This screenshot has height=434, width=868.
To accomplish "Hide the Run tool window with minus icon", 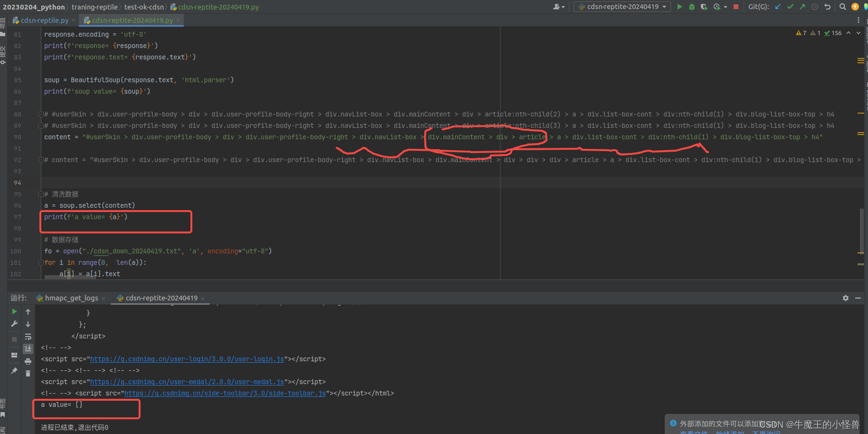I will coord(858,298).
